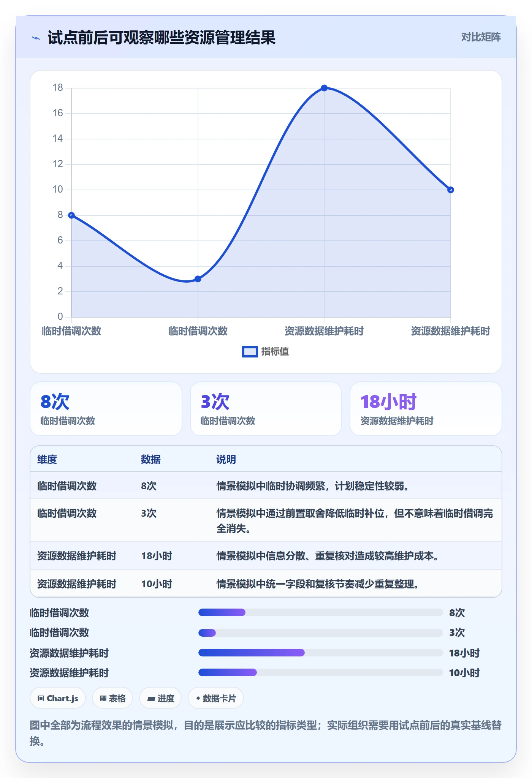Image resolution: width=532 pixels, height=778 pixels.
Task: Open the 8次 data card
Action: click(x=106, y=409)
